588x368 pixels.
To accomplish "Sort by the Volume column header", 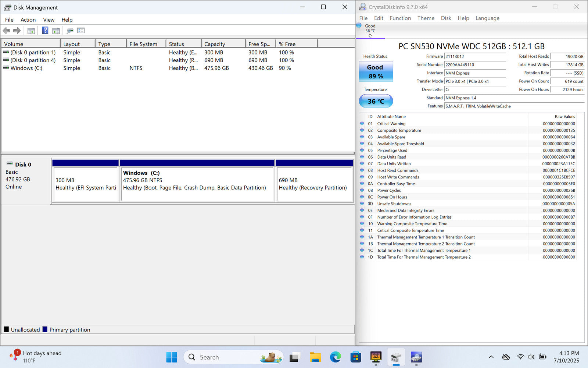I will [x=31, y=44].
